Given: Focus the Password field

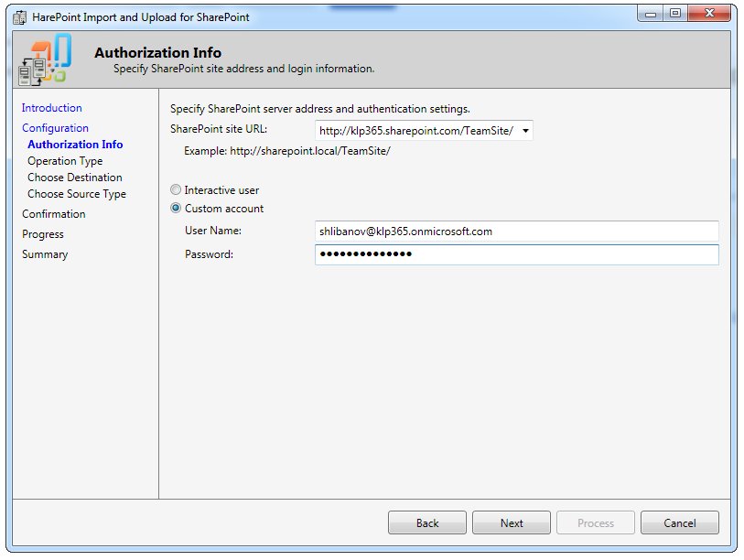Looking at the screenshot, I should (517, 254).
